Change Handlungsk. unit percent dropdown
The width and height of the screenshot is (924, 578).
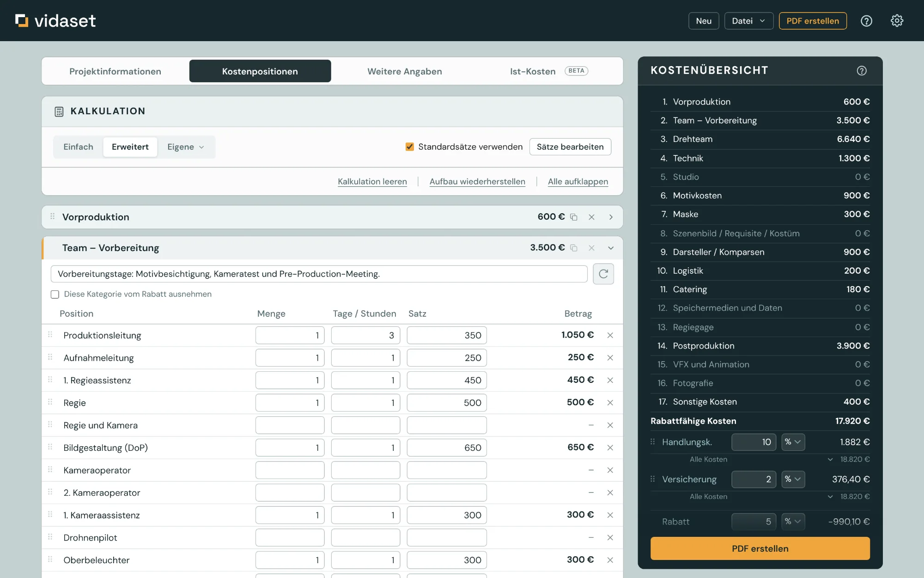coord(793,442)
